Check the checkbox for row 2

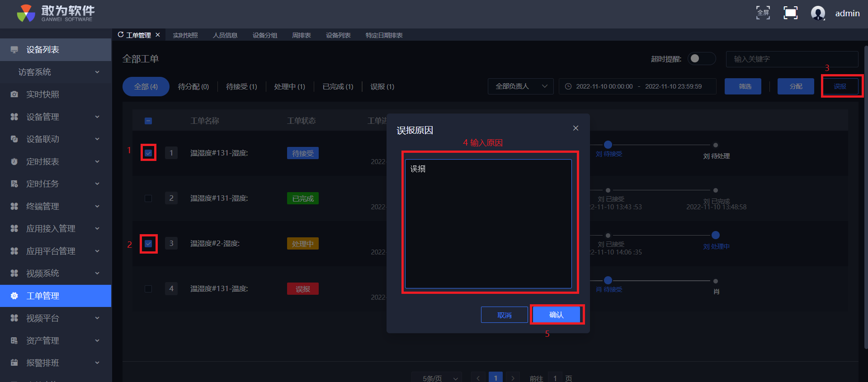tap(148, 198)
